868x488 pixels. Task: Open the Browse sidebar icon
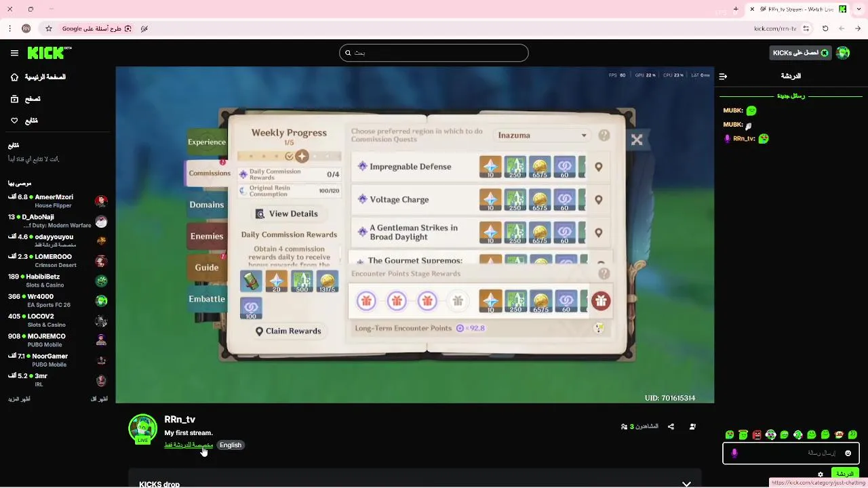14,99
